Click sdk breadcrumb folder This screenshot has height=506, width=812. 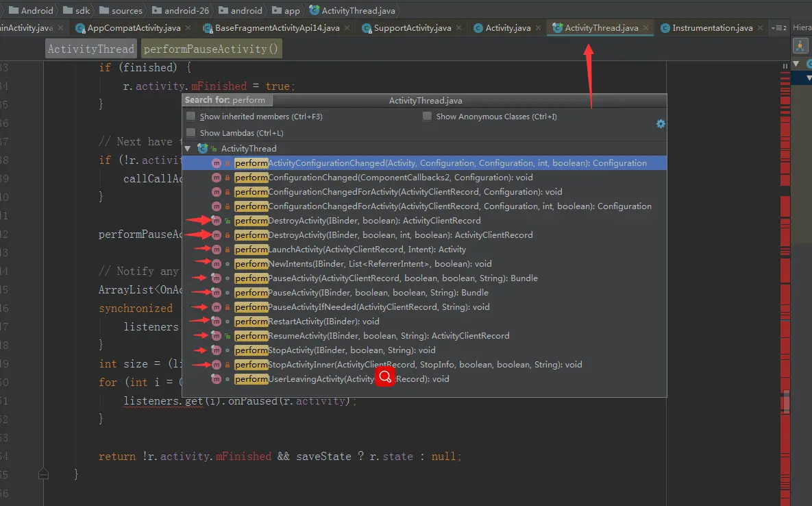(x=76, y=10)
